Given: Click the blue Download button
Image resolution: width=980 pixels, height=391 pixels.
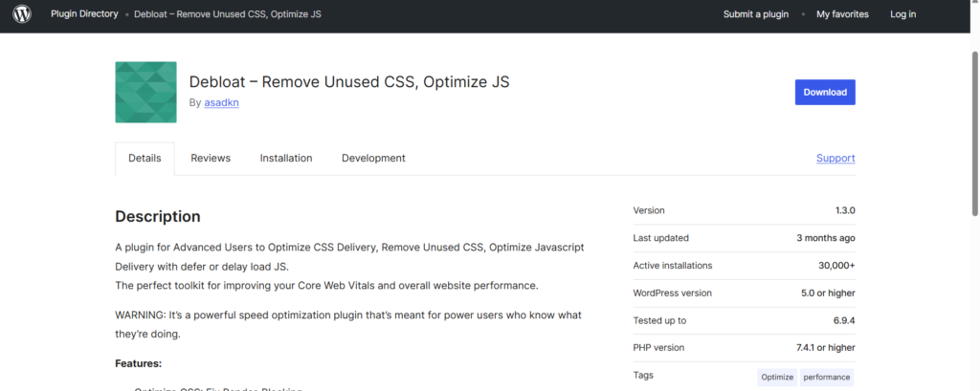Looking at the screenshot, I should [825, 92].
